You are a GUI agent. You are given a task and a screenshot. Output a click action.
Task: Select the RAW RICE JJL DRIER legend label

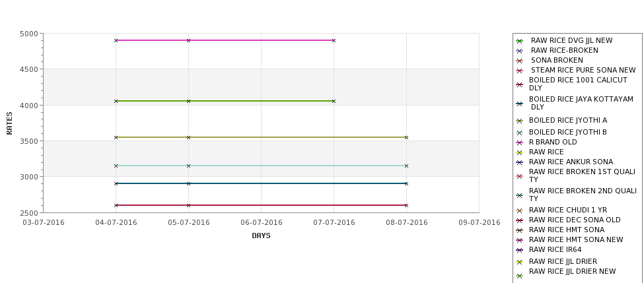coord(563,261)
